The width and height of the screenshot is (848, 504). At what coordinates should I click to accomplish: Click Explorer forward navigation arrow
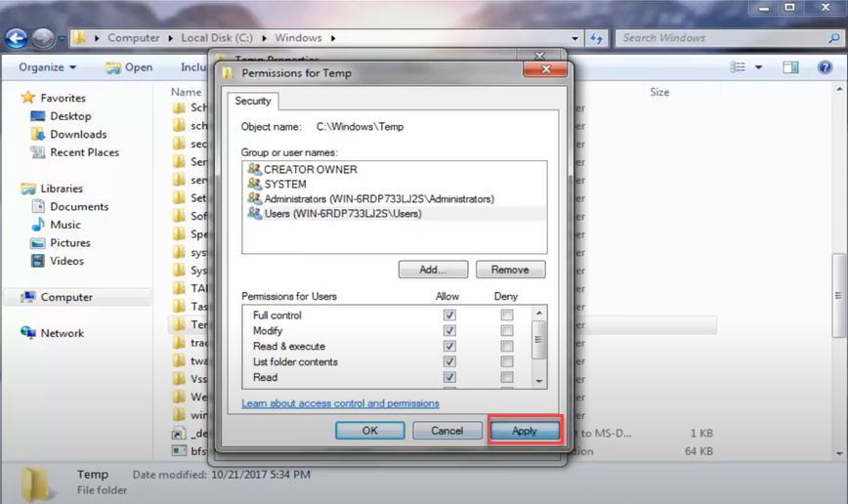tap(43, 38)
